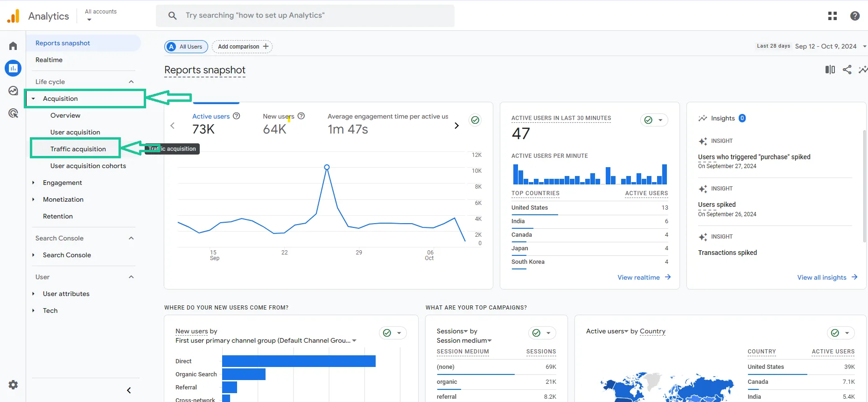Open View all insights link

pyautogui.click(x=827, y=277)
